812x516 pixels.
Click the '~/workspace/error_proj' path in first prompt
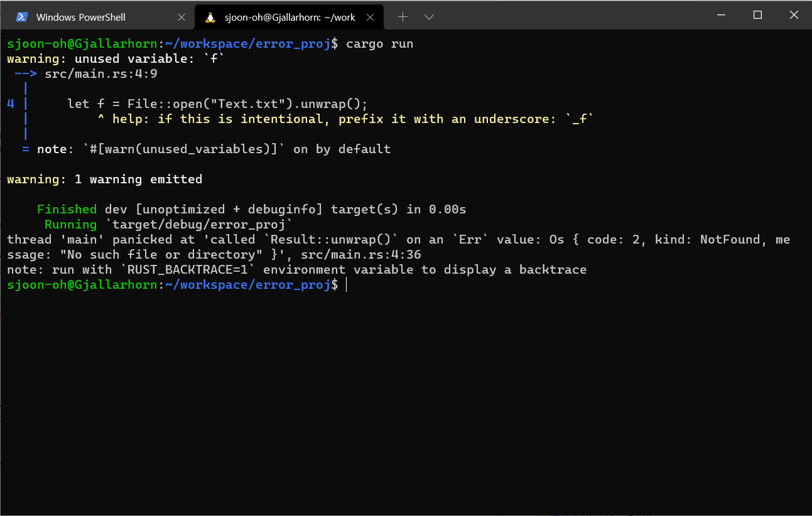coord(248,44)
